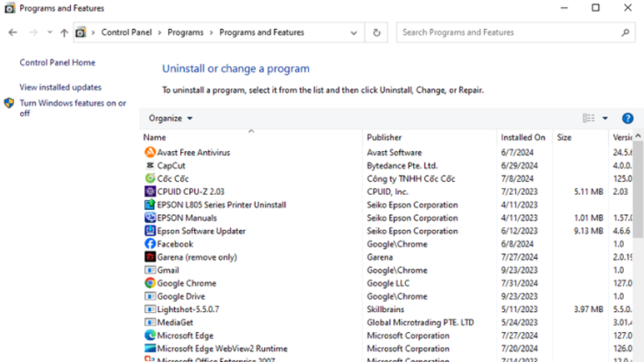Image resolution: width=644 pixels, height=362 pixels.
Task: Click the Microsoft Edge WebView2 Runtime icon
Action: (150, 348)
